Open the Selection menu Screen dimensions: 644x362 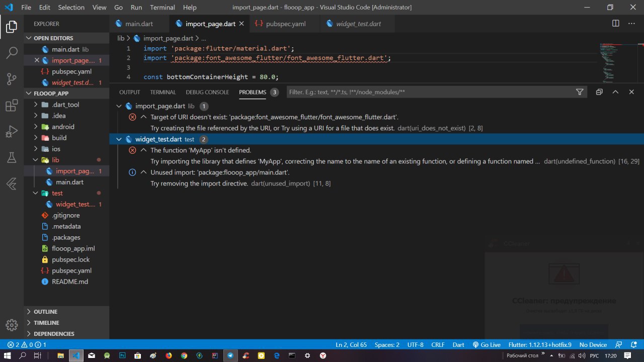[x=71, y=8]
